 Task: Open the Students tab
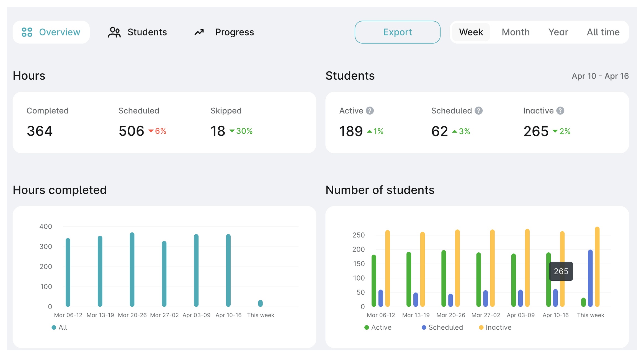137,32
